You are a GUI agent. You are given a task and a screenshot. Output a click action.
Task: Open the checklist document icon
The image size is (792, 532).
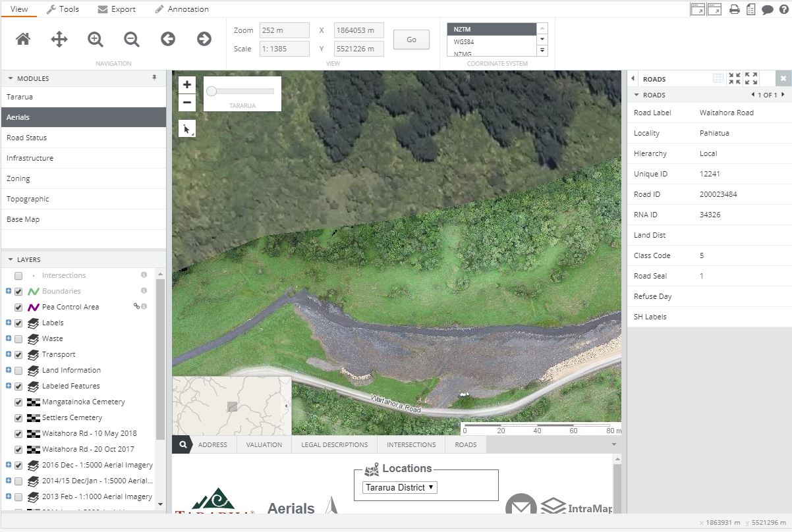pos(750,9)
